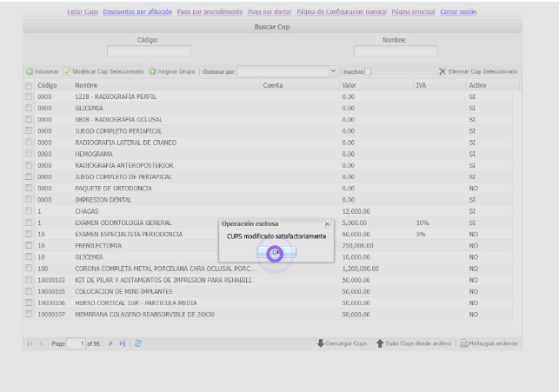Go to previous page arrow icon
Viewport: 559px width, 392px height.
[41, 343]
